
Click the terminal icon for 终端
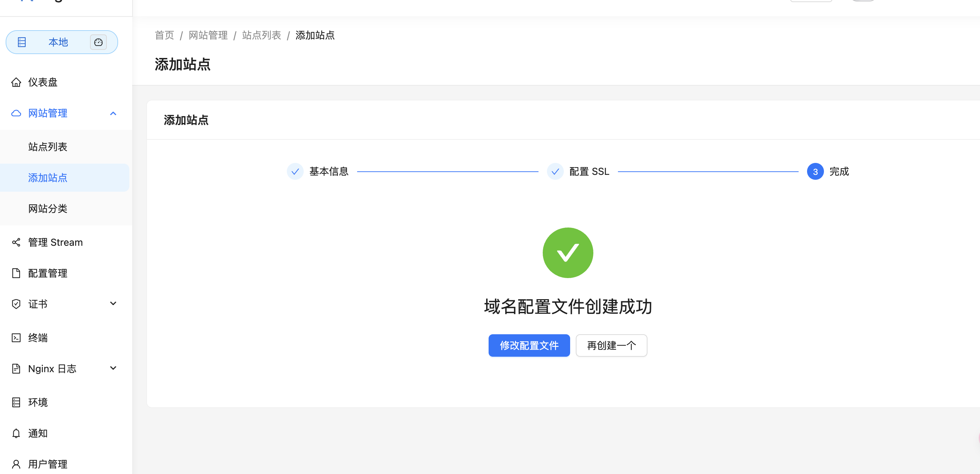16,337
